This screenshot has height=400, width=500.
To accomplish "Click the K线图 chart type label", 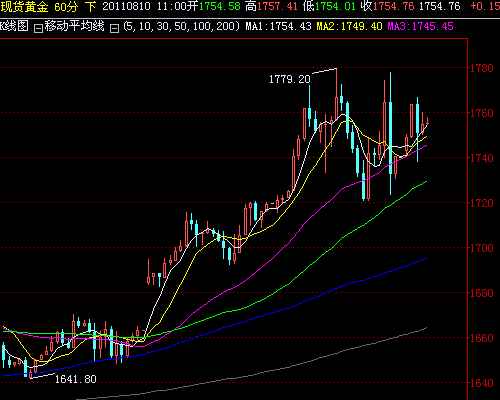I will 14,26.
